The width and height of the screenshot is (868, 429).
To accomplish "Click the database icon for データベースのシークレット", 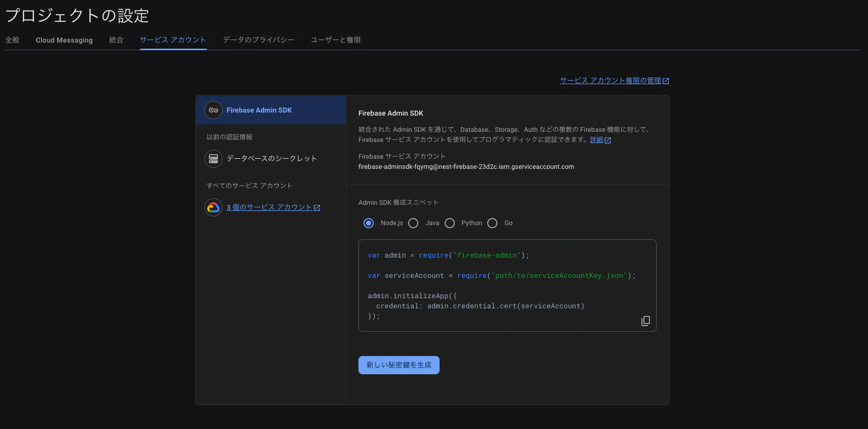I will pos(213,159).
